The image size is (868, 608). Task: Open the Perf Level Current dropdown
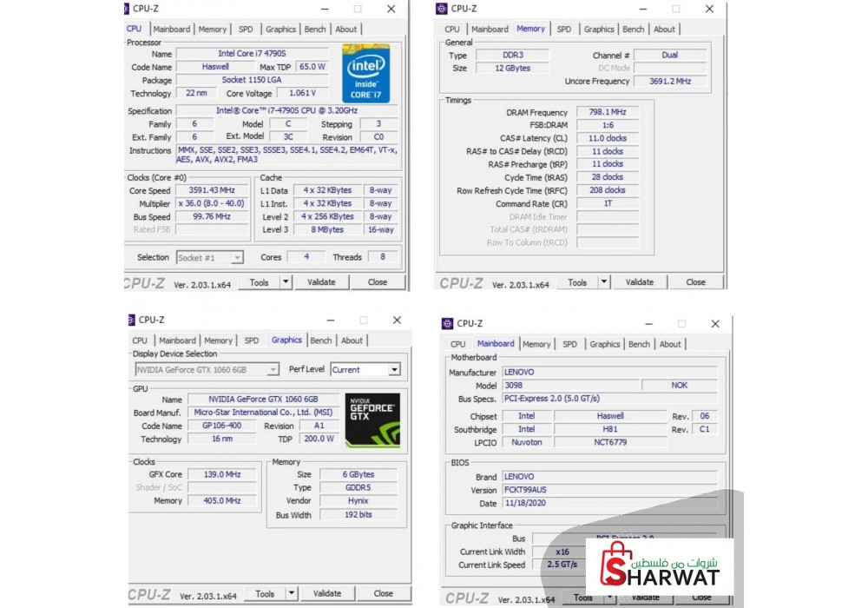tap(394, 369)
